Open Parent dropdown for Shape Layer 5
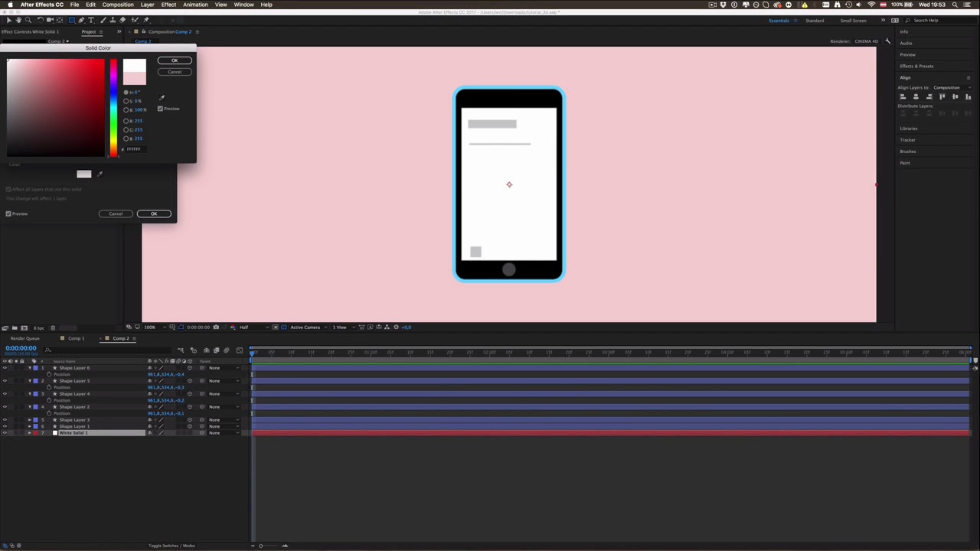 (224, 381)
